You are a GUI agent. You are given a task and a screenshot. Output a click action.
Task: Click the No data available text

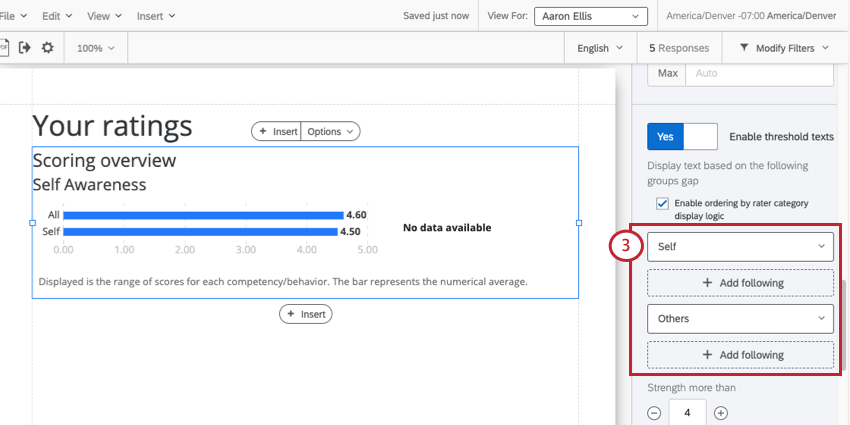tap(447, 228)
